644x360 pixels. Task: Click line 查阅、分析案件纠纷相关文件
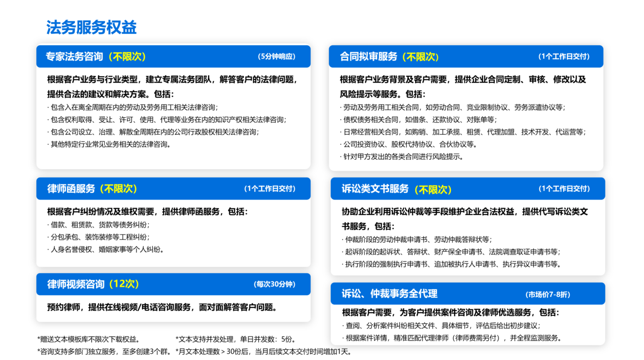point(441,326)
